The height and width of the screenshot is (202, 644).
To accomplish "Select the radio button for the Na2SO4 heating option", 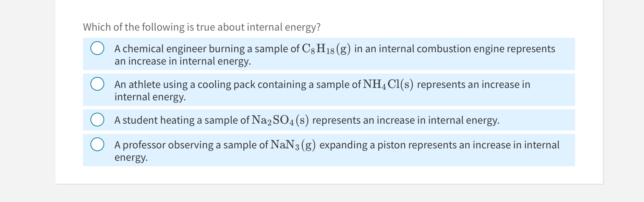I will 98,120.
